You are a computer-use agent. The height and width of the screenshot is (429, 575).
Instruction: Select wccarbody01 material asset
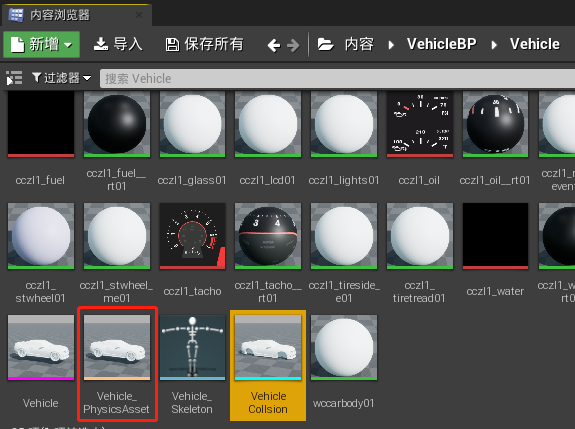[x=344, y=365]
